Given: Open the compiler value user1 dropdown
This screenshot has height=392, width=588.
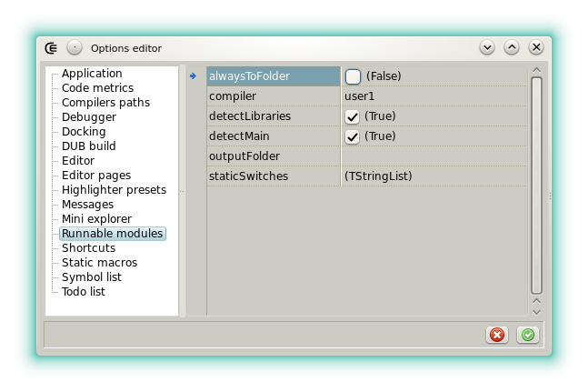Looking at the screenshot, I should (x=433, y=96).
